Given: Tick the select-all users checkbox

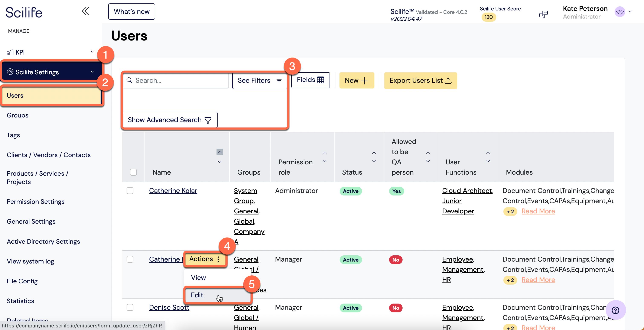Looking at the screenshot, I should pyautogui.click(x=133, y=172).
